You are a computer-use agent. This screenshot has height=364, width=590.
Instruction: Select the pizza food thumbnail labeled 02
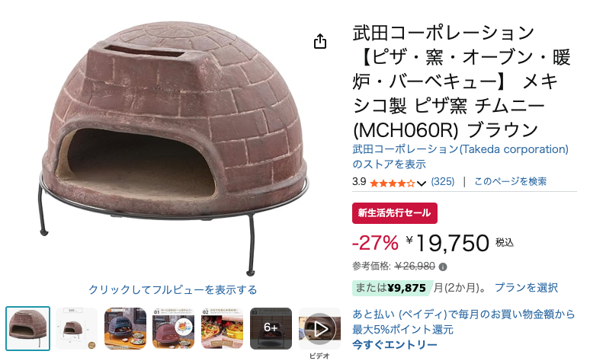coord(223,329)
